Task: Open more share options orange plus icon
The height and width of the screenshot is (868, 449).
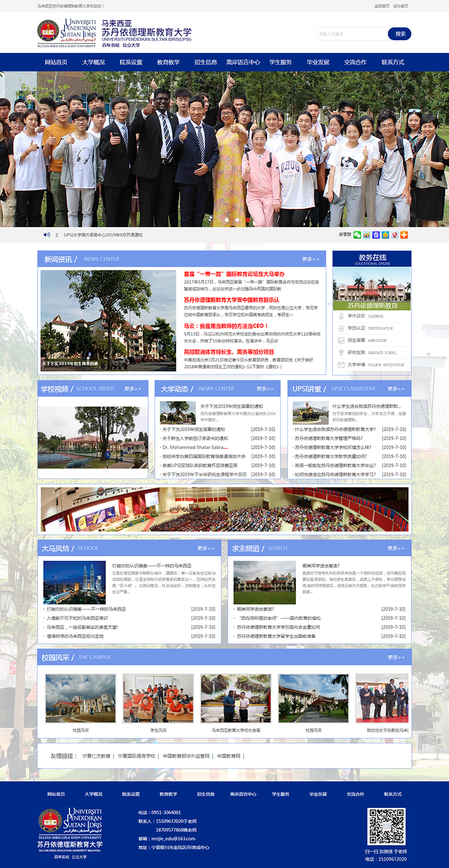Action: (404, 235)
